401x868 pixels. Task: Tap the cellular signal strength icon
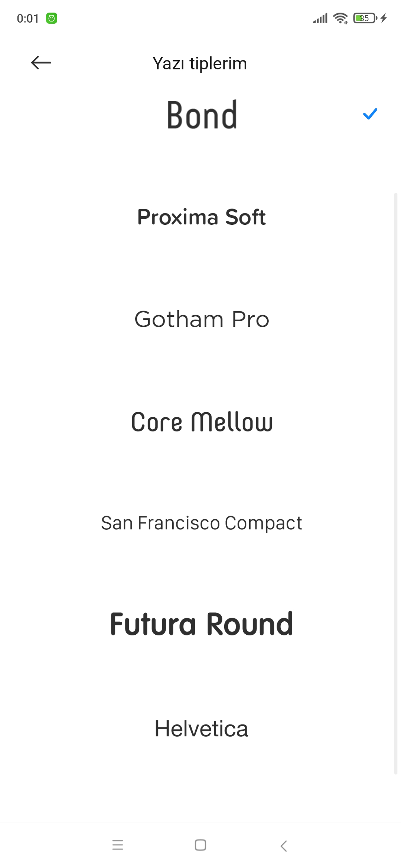click(x=320, y=18)
